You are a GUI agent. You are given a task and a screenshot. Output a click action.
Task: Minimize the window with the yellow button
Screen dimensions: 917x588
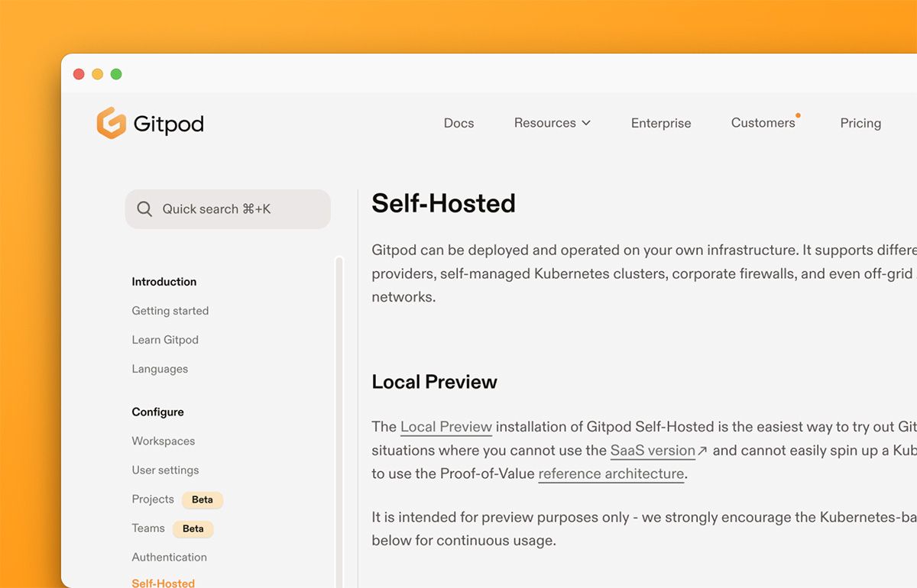[97, 74]
